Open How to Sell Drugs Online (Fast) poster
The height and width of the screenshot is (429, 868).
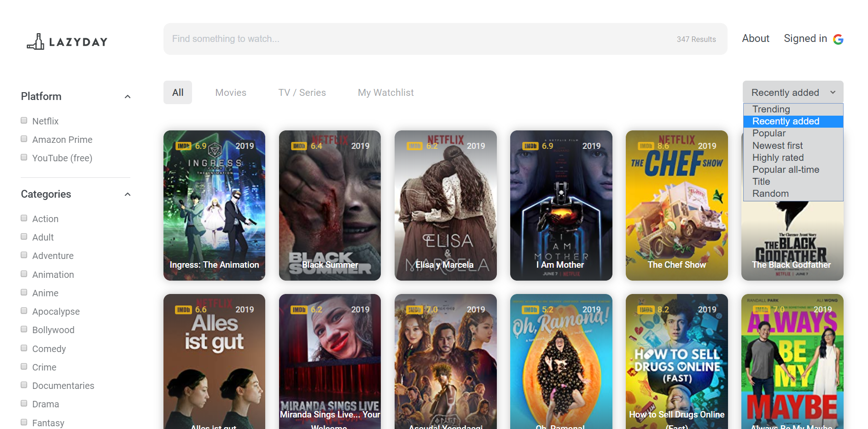[677, 362]
